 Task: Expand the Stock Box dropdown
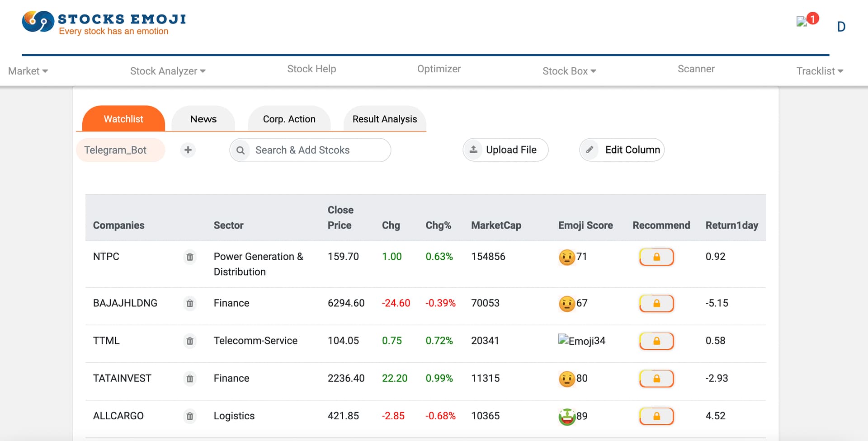(x=569, y=71)
